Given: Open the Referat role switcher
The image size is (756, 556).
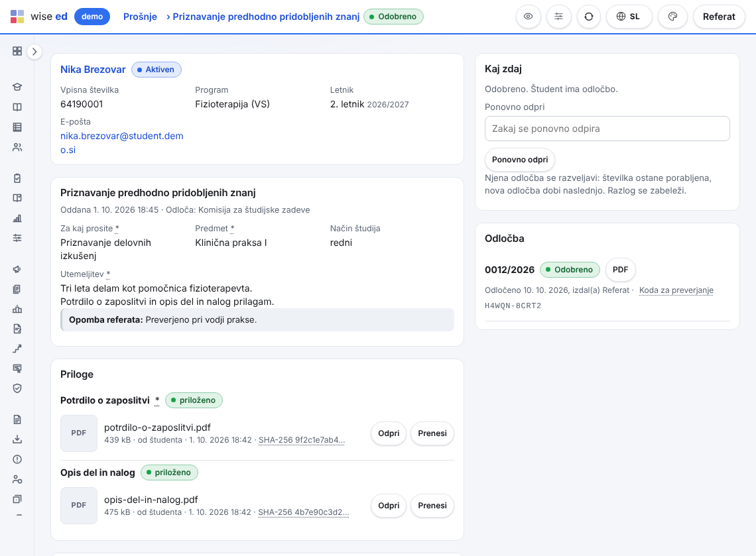Looking at the screenshot, I should pos(719,17).
